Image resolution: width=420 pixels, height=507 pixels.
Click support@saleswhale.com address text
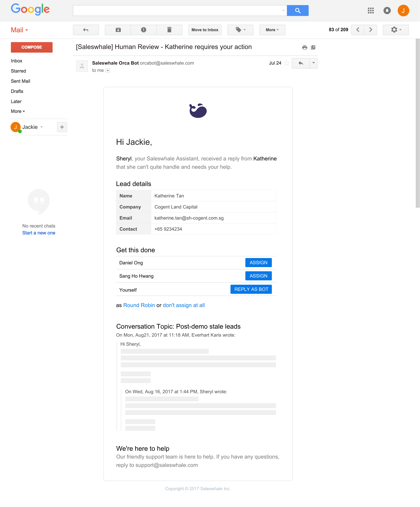[166, 465]
